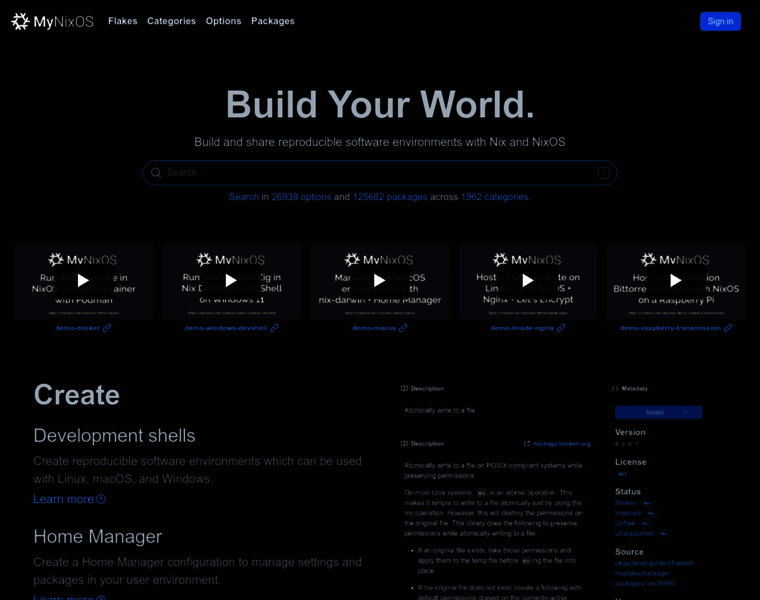The width and height of the screenshot is (760, 600).
Task: Click the magnifier icon in search bar
Action: coord(156,173)
